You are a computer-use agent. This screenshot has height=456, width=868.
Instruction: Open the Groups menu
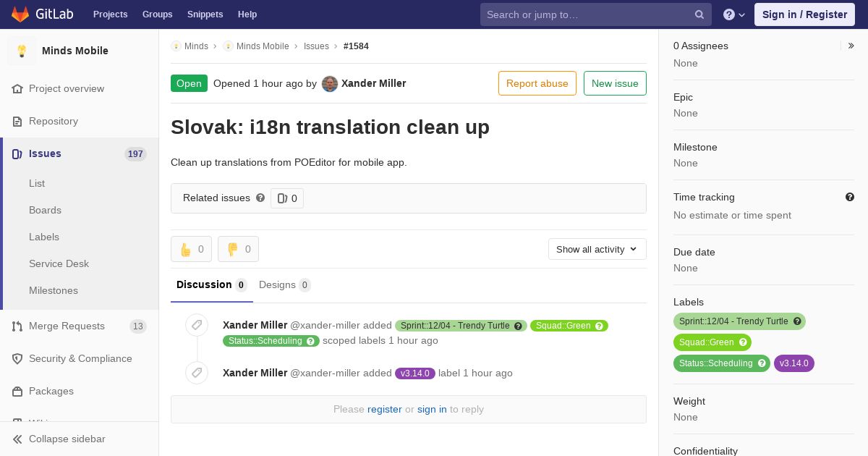pos(158,14)
